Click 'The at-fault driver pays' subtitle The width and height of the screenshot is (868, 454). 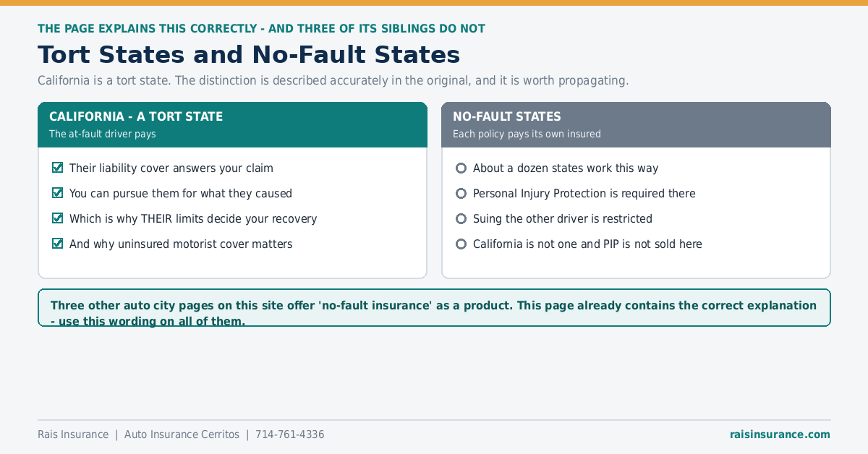[102, 134]
